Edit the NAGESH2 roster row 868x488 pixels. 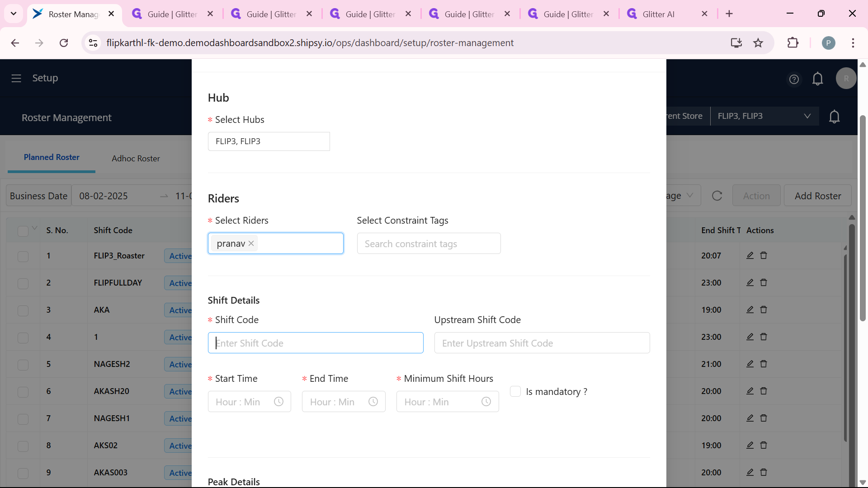750,364
